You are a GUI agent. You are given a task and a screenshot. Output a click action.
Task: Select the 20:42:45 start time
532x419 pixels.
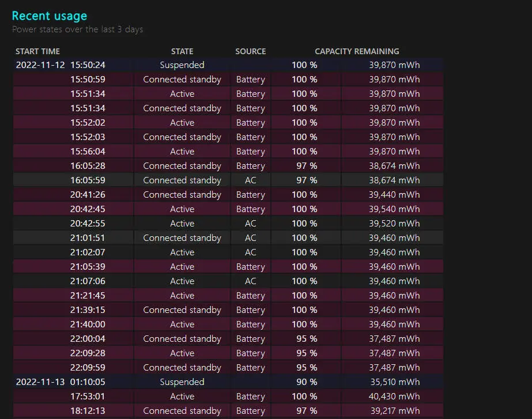(x=88, y=209)
